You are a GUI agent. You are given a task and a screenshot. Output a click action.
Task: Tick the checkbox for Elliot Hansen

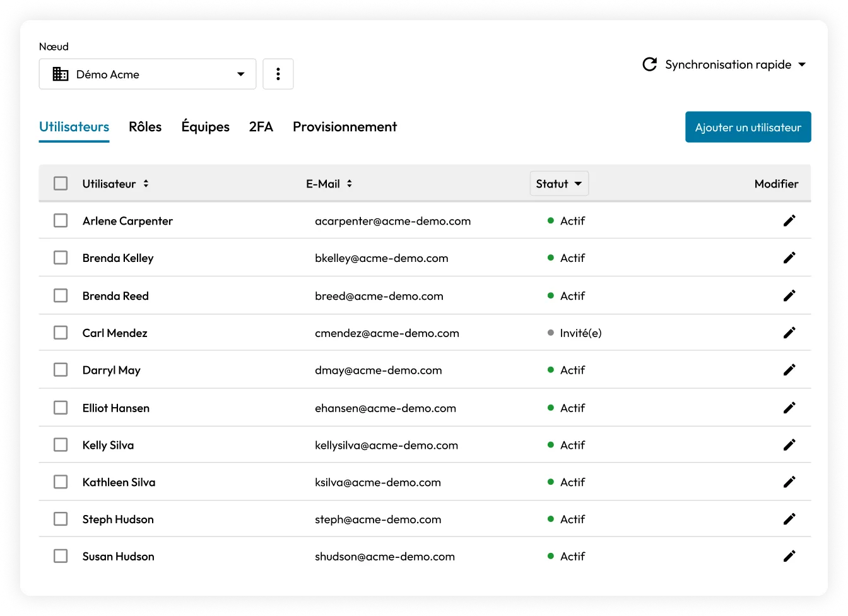61,408
